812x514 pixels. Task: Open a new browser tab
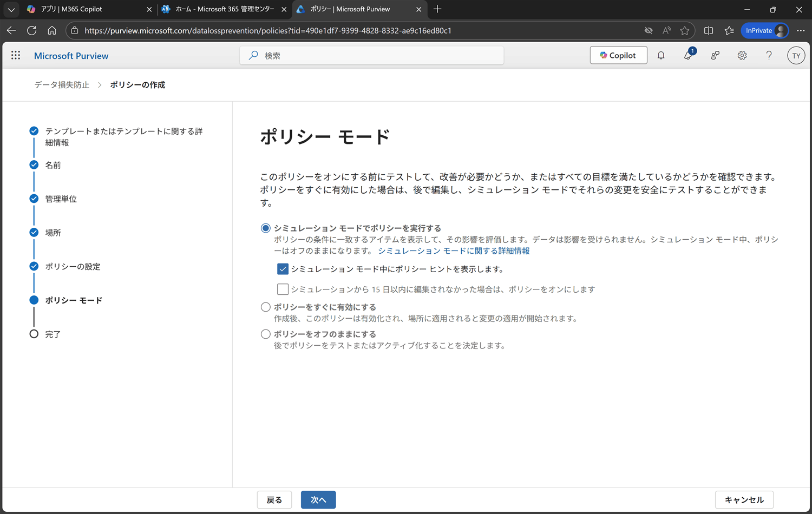(x=437, y=9)
